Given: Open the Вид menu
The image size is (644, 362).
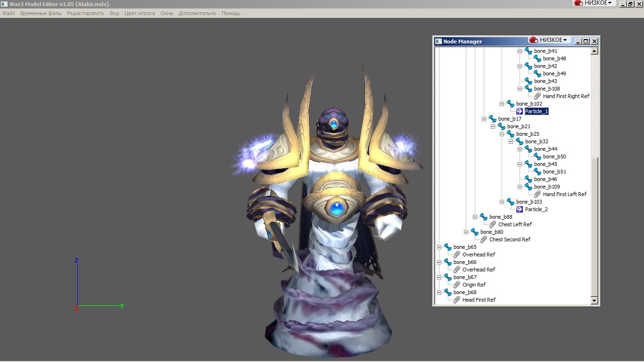Looking at the screenshot, I should tap(114, 13).
